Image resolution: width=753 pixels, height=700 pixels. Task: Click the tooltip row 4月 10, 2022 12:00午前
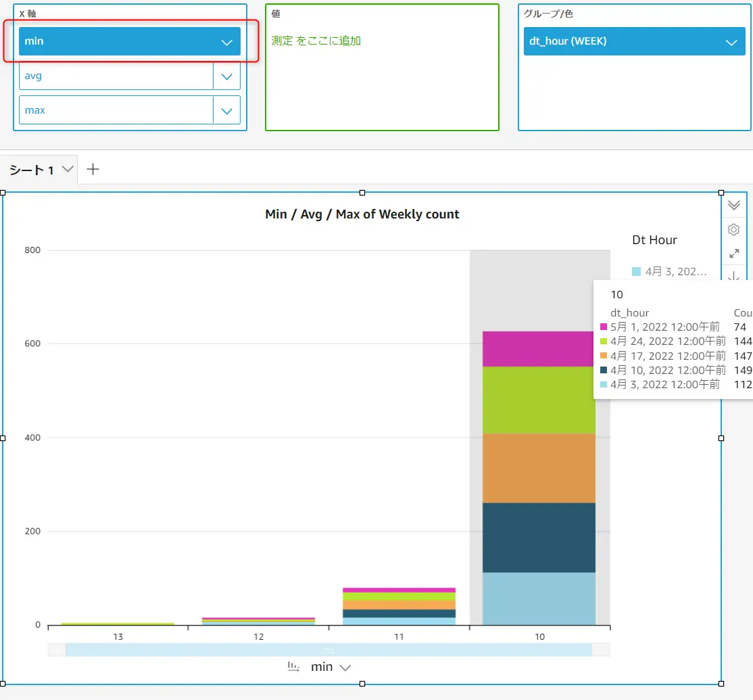tap(668, 371)
